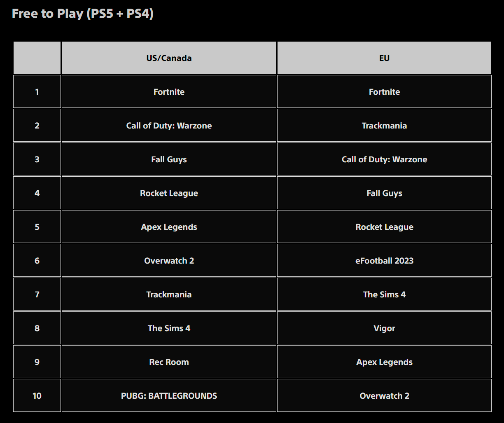Select Call of Duty: Warzone under US/Canada
Image resolution: width=504 pixels, height=423 pixels.
coord(169,125)
